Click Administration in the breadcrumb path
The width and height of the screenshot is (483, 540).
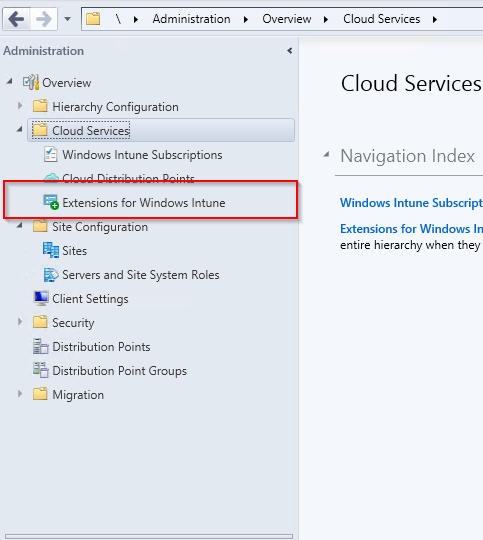tap(192, 19)
